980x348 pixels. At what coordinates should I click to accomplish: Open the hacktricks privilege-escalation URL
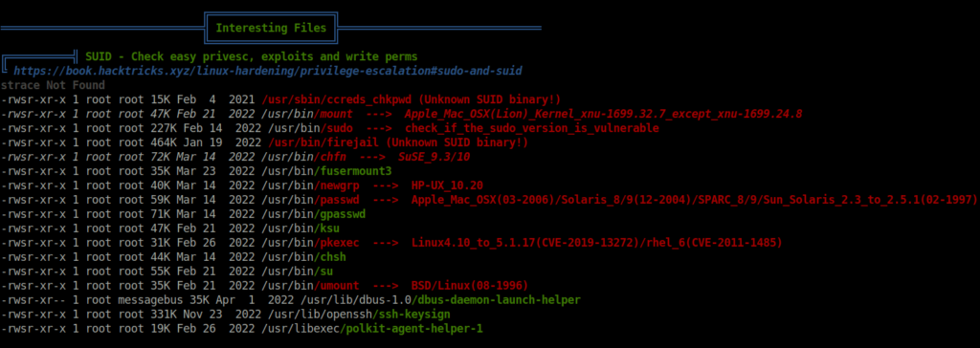268,71
